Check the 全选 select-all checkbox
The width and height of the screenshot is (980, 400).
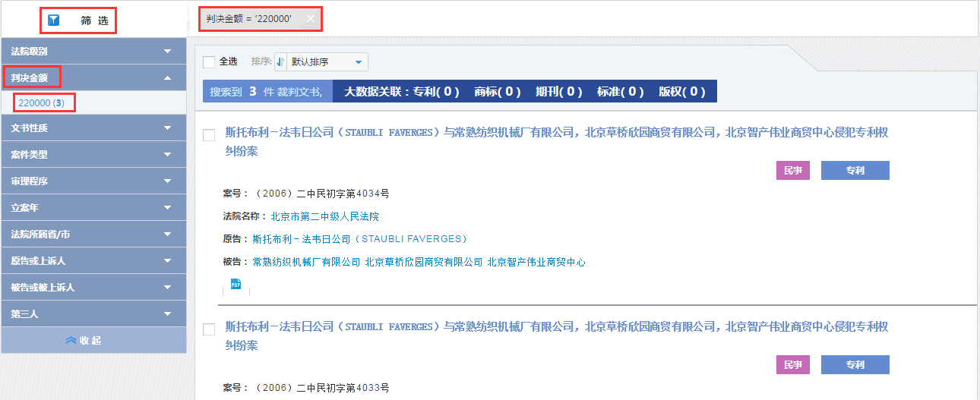coord(209,62)
